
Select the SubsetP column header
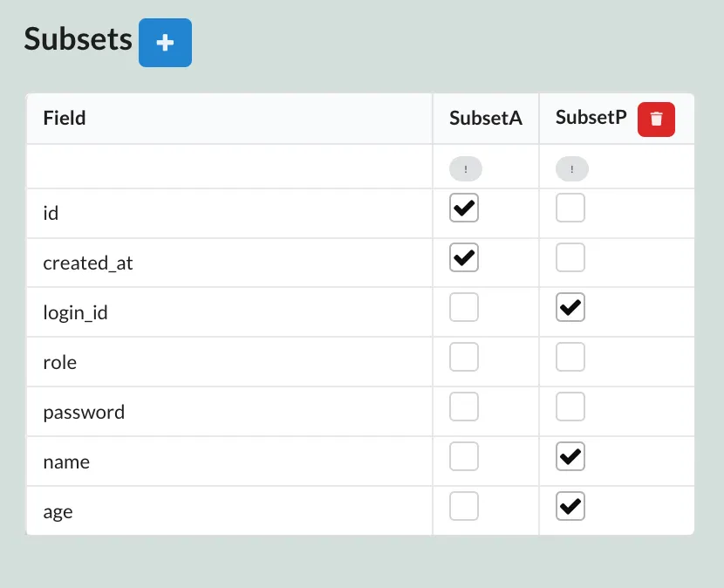(x=591, y=119)
